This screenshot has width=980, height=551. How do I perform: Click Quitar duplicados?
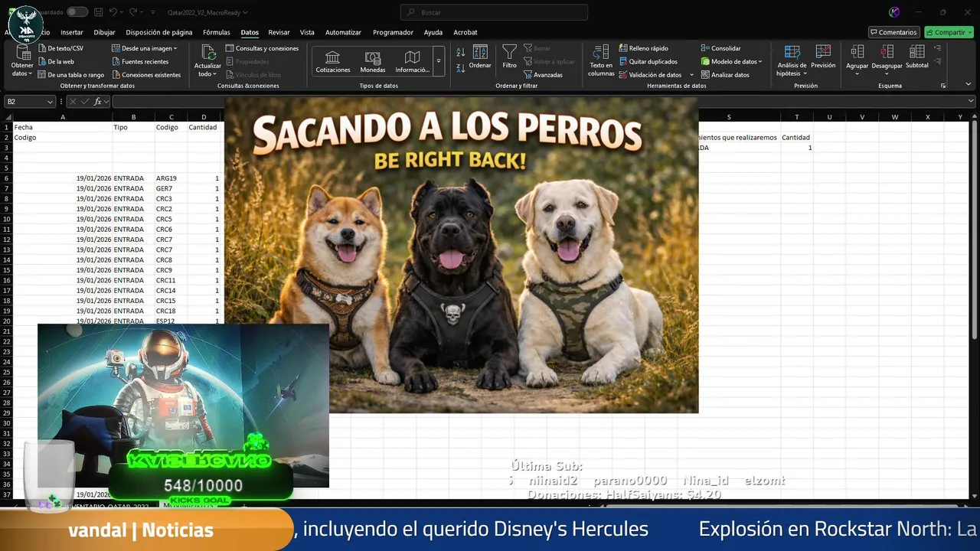tap(648, 61)
